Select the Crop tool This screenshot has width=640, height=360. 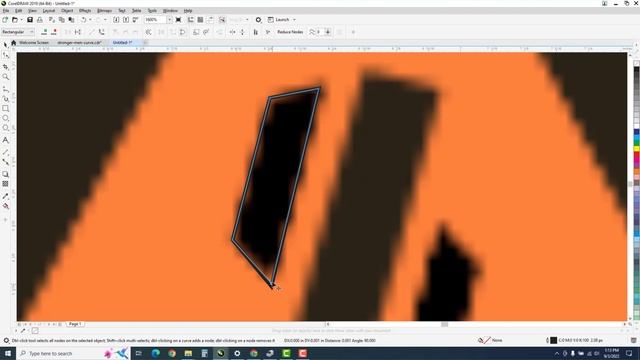click(x=6, y=67)
